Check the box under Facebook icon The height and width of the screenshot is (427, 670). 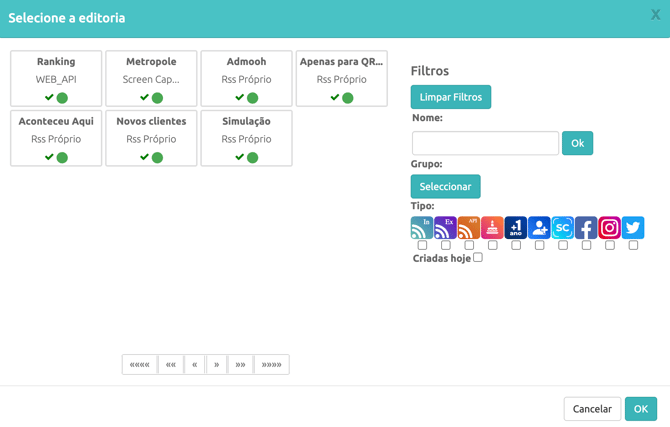coord(587,245)
